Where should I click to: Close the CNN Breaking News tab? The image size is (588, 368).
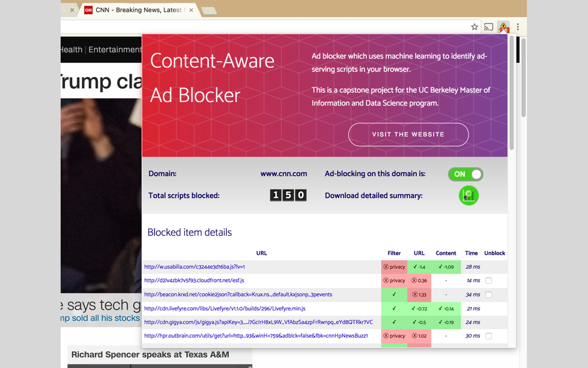[x=191, y=10]
